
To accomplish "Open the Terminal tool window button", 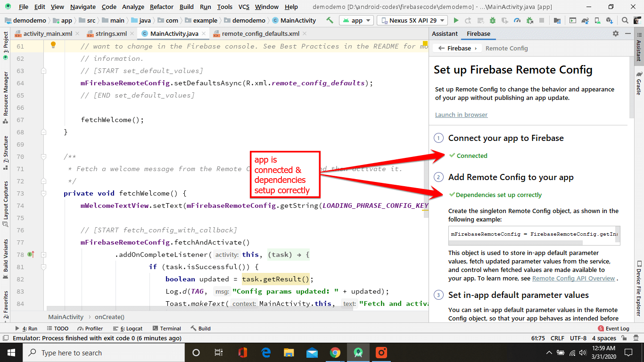I will pyautogui.click(x=167, y=329).
